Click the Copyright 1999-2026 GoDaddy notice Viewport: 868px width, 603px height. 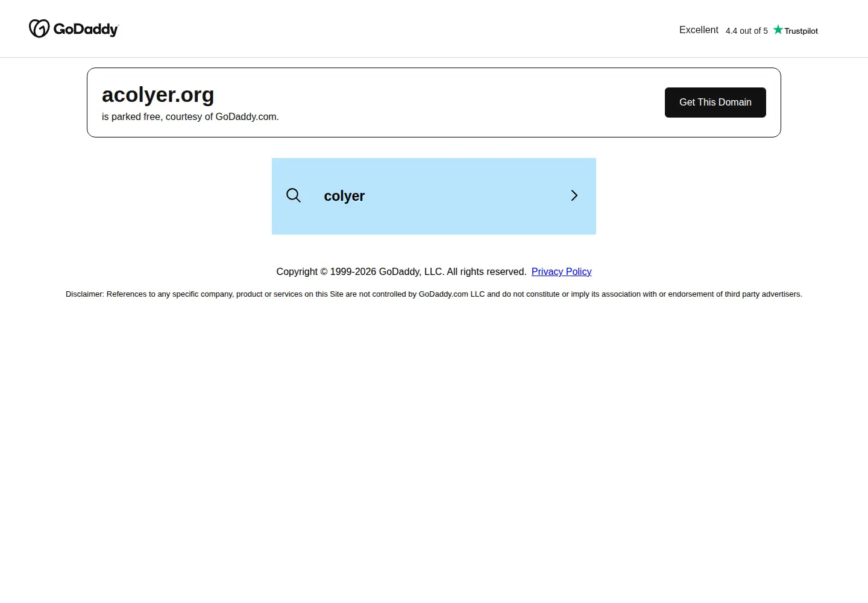coord(401,272)
